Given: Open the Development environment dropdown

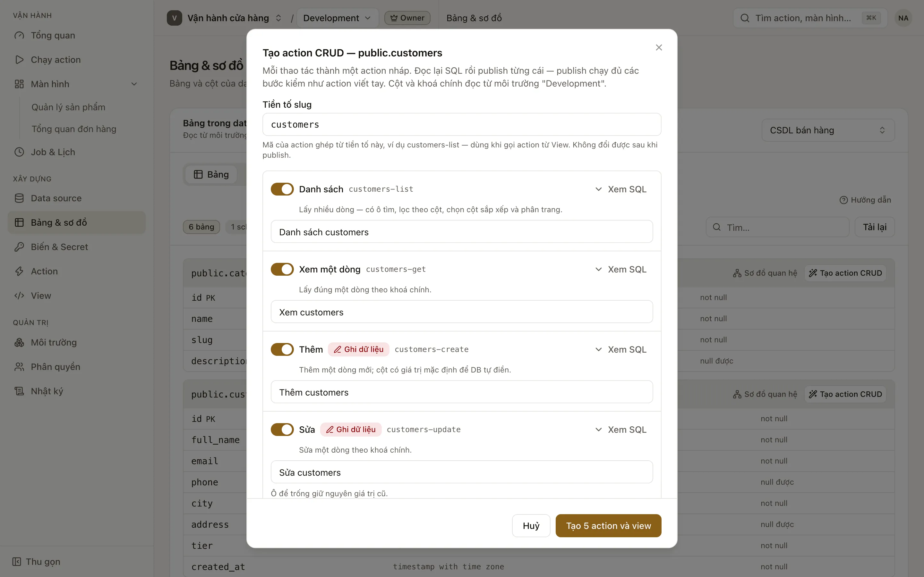Looking at the screenshot, I should (337, 18).
